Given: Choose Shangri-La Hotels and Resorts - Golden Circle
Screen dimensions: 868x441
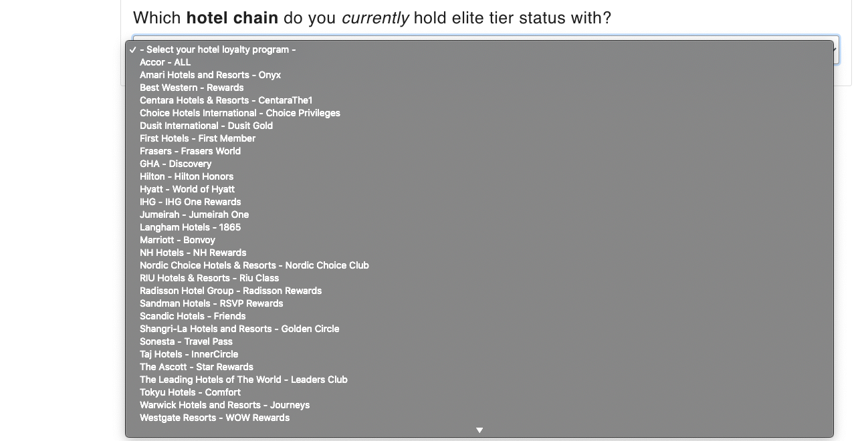Looking at the screenshot, I should 479,329.
